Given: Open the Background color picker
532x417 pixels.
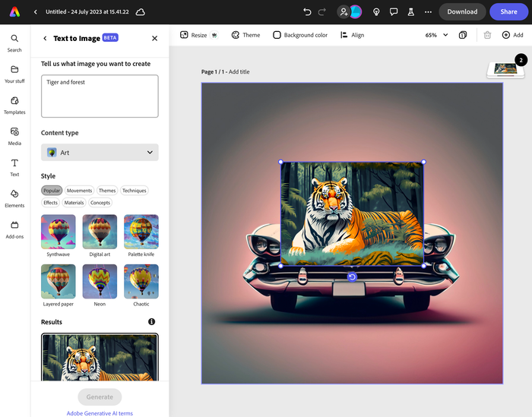Looking at the screenshot, I should pos(300,35).
